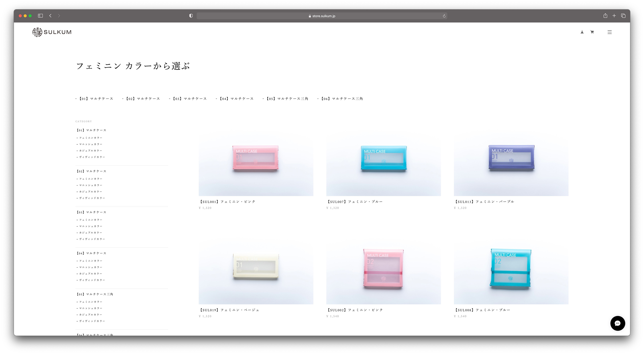Select the 【05】マルチケース三角 top nav link
Viewport: 644px width, 354px height.
(x=287, y=99)
